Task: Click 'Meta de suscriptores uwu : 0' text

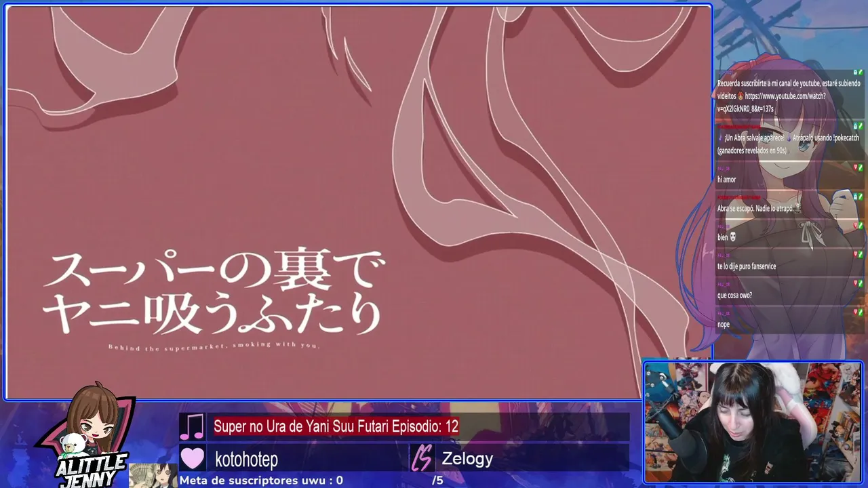Action: (261, 481)
